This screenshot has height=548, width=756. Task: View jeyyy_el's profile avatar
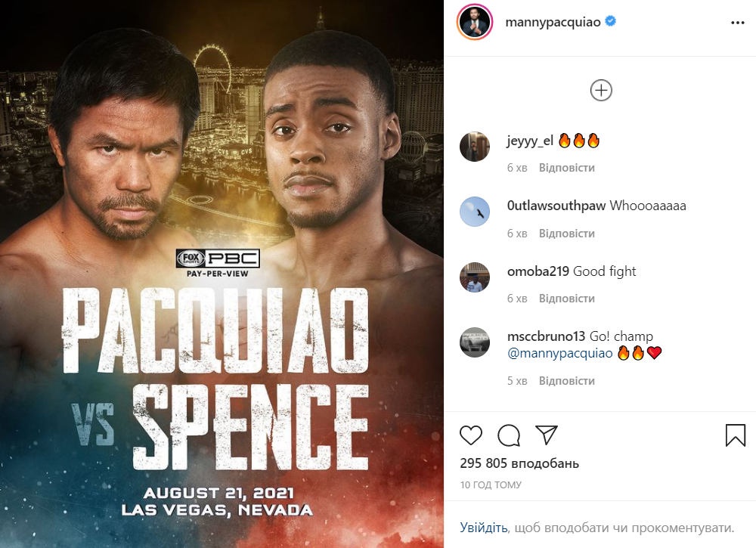pos(475,147)
